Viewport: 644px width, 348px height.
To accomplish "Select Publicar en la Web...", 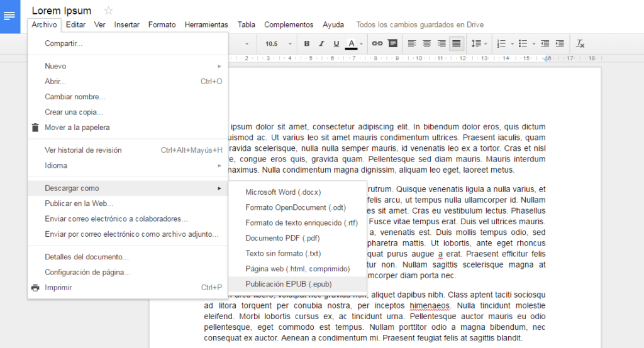I will [x=128, y=204].
